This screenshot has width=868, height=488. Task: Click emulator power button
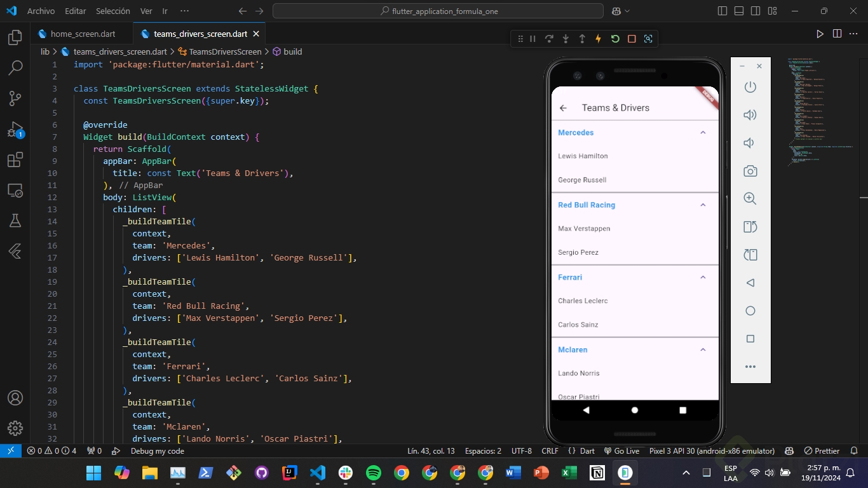pos(750,87)
